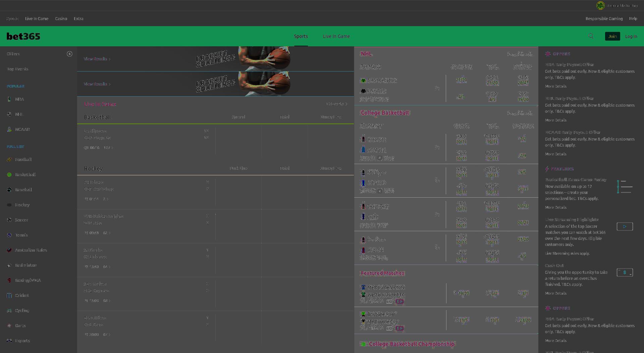The image size is (644, 353).
Task: Open the Soccer ball icon
Action: pos(9,220)
